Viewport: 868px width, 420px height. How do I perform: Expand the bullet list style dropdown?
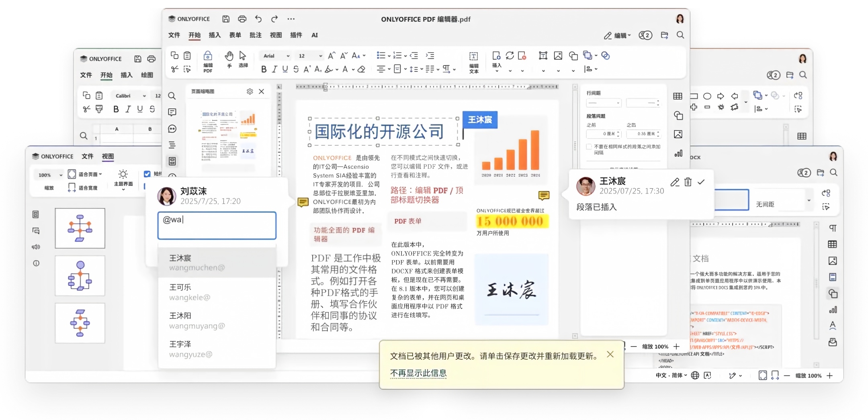pyautogui.click(x=389, y=56)
